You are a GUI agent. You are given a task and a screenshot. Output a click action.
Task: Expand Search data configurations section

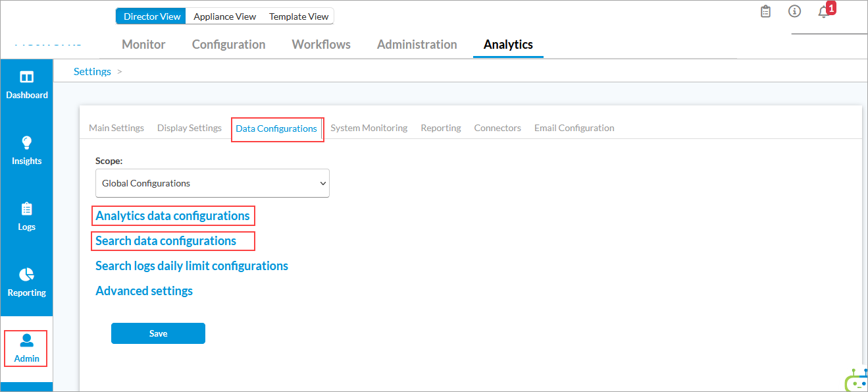click(166, 241)
